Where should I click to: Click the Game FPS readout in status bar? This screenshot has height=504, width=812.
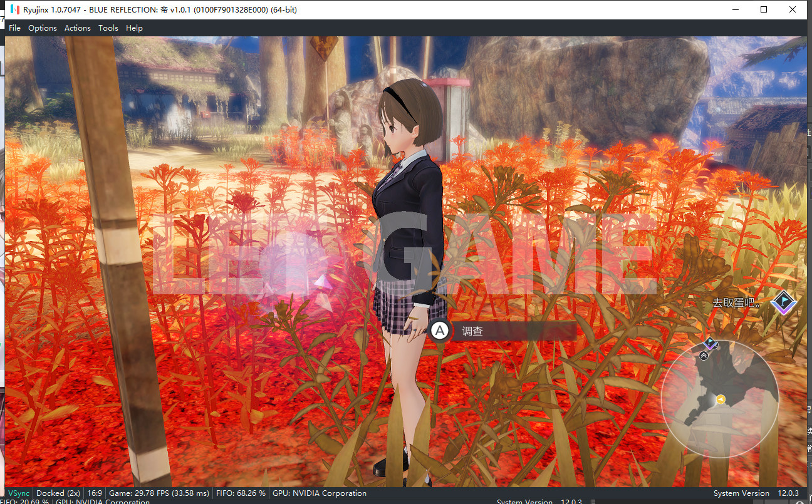click(x=159, y=493)
